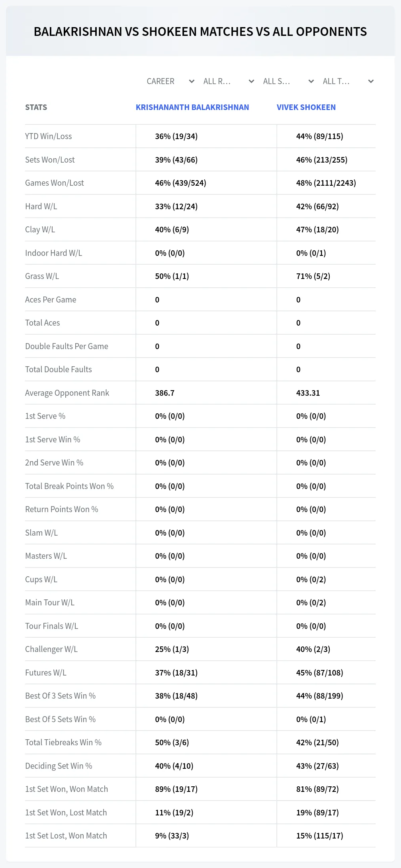Screen dimensions: 401x868
Task: Select the Futures W/L row label
Action: pos(46,673)
